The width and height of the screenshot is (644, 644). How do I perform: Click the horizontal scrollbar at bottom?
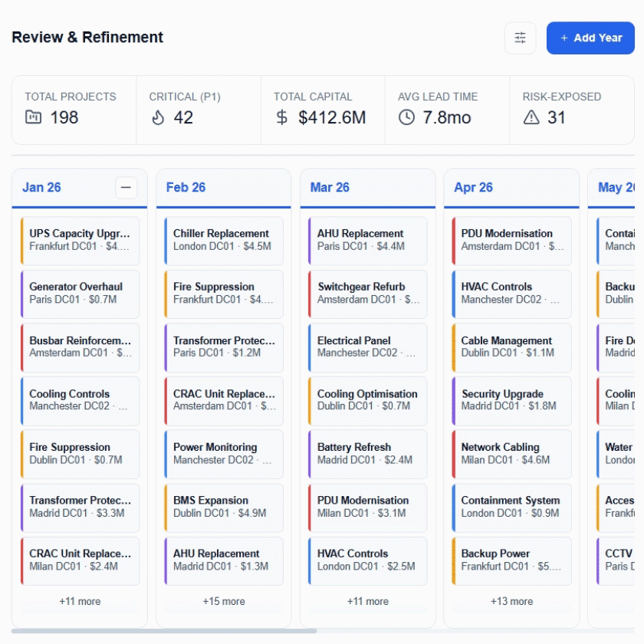click(164, 631)
